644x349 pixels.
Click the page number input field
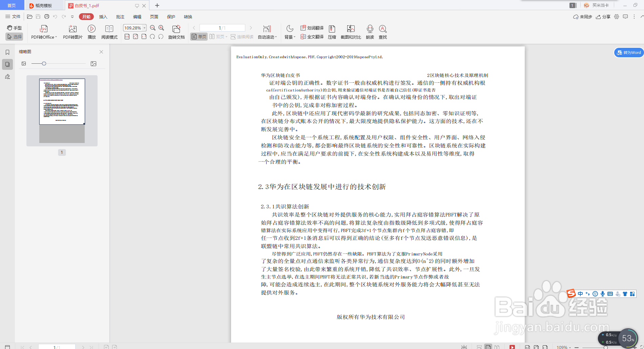coord(222,28)
